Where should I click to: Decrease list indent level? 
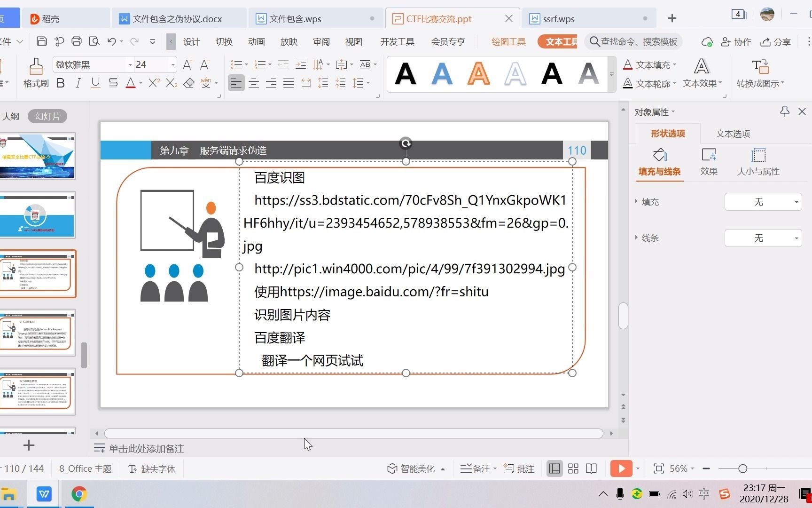pyautogui.click(x=283, y=64)
